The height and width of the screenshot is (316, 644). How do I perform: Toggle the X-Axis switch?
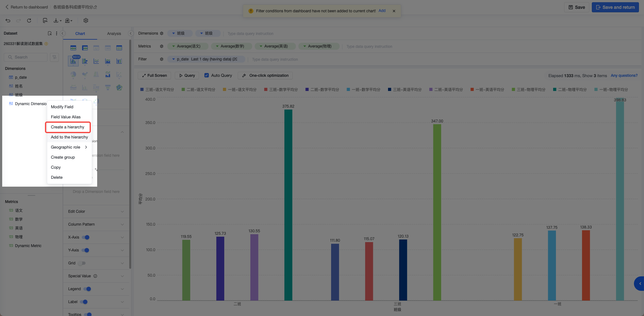86,237
